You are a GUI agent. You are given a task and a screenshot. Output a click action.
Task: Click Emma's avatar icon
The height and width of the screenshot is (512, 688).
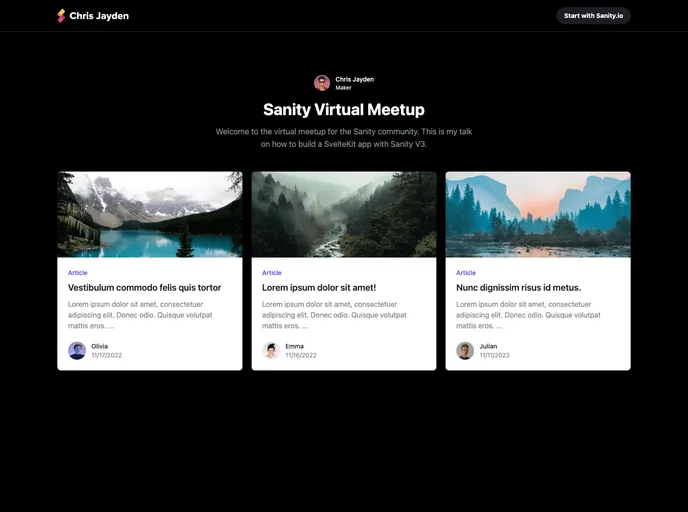click(x=271, y=351)
